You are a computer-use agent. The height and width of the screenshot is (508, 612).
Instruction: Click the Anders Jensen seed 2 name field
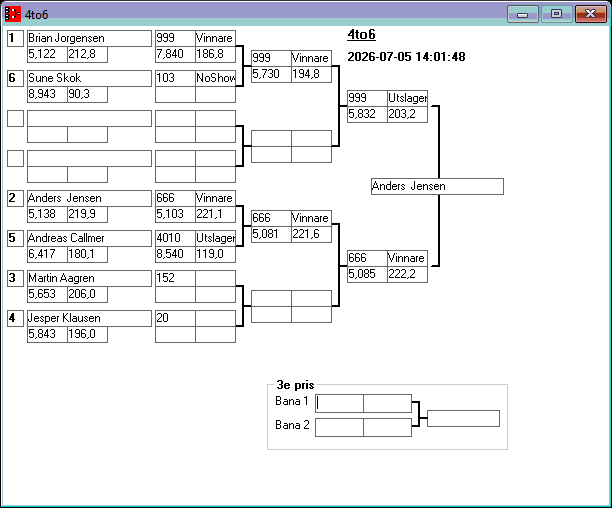89,198
